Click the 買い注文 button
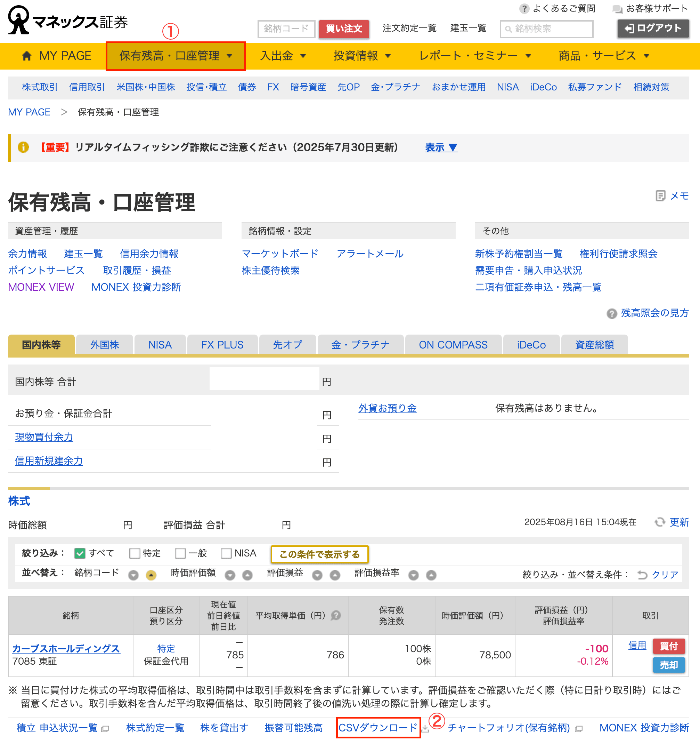700x745 pixels. coord(344,29)
